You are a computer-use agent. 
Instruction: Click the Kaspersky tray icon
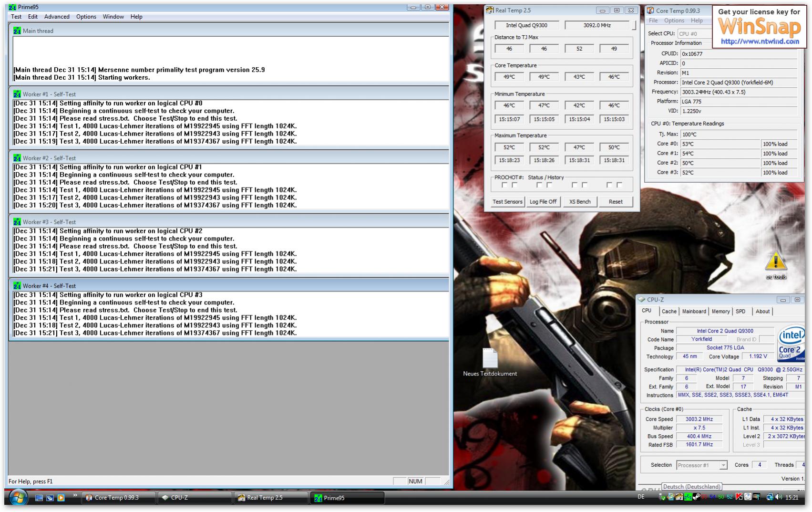(739, 497)
